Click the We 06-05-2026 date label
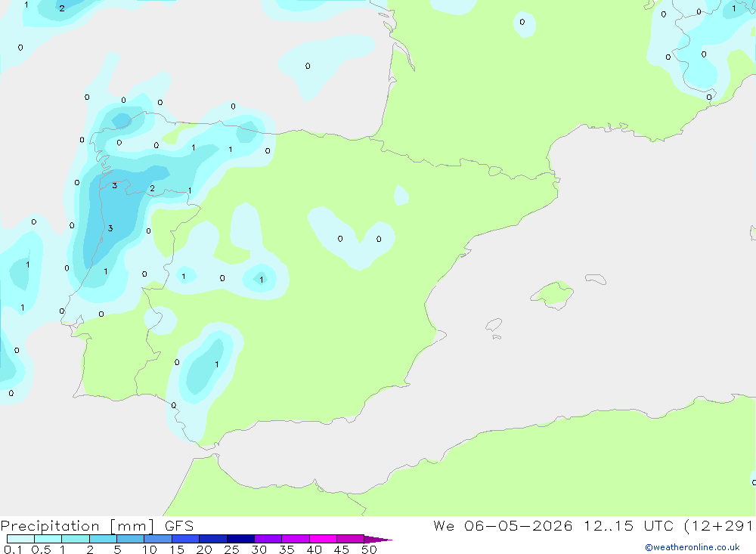This screenshot has width=756, height=554. [503, 525]
